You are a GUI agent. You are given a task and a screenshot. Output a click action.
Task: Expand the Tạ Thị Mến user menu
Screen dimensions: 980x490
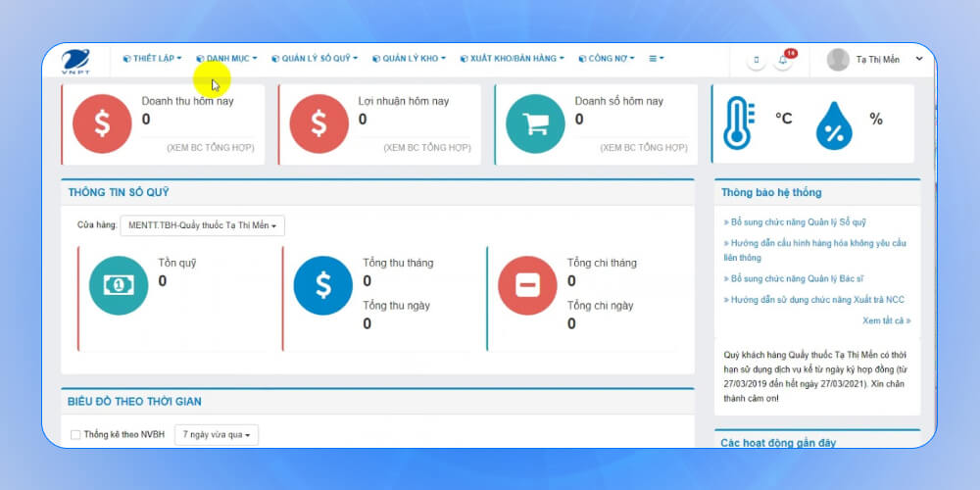pos(876,60)
